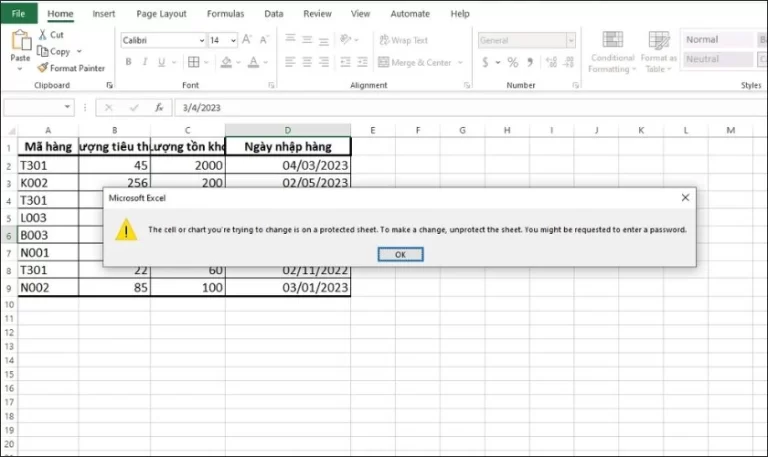The image size is (768, 457).
Task: Click the Insert Function fx icon
Action: (x=159, y=107)
